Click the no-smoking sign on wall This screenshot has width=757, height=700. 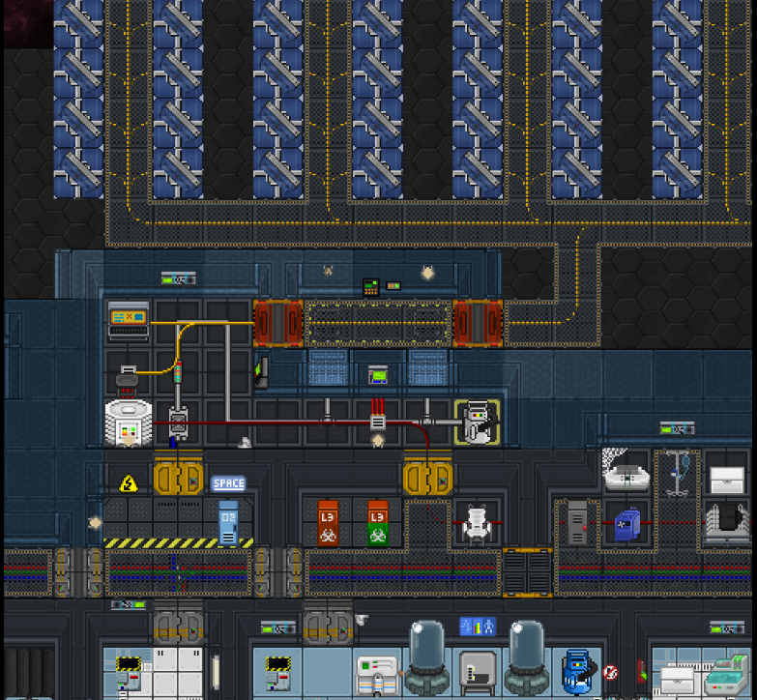(610, 672)
